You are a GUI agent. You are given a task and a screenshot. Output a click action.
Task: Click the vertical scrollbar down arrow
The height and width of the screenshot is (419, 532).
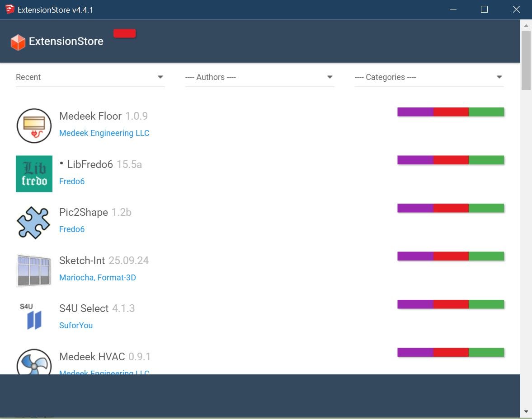coord(526,411)
